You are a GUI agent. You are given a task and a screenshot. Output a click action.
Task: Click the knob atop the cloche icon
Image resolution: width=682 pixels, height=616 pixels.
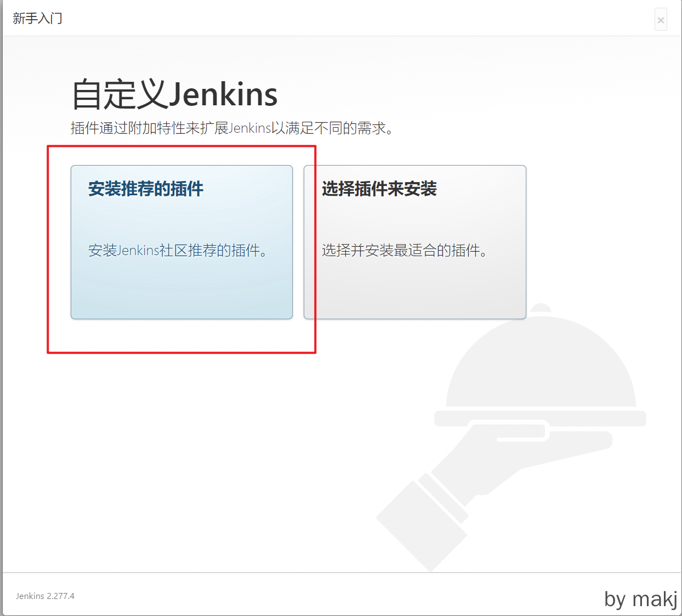click(541, 308)
